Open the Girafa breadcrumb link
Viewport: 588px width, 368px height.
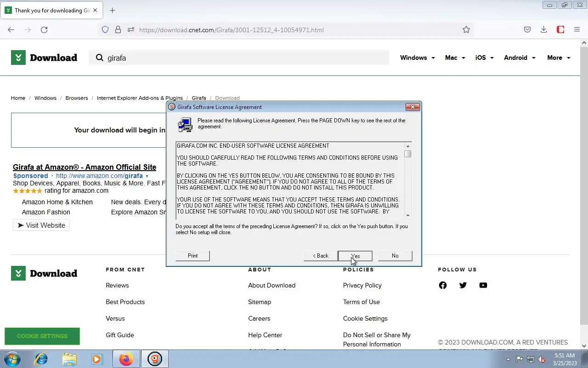tap(199, 98)
